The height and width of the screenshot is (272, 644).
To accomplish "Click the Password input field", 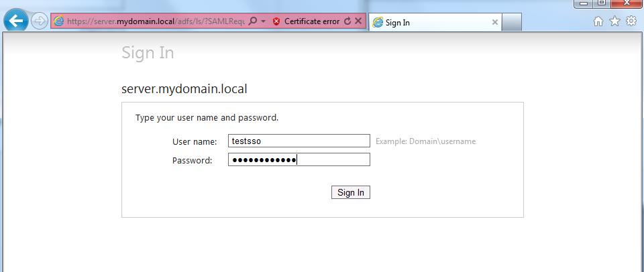I will coord(299,159).
